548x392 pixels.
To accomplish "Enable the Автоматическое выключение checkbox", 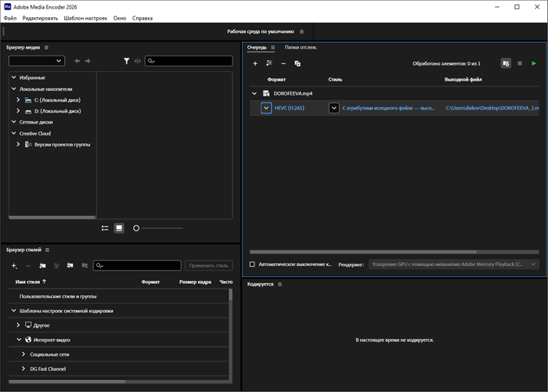I will 252,264.
